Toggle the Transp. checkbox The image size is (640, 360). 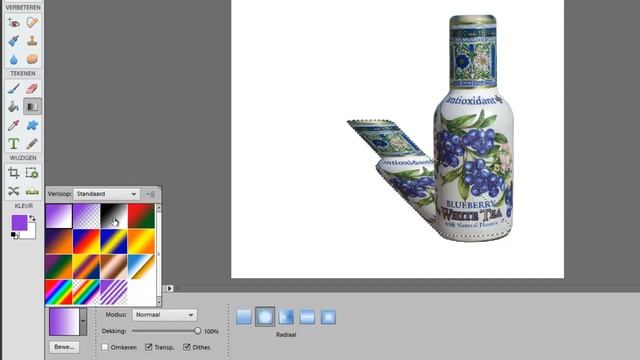click(x=149, y=347)
